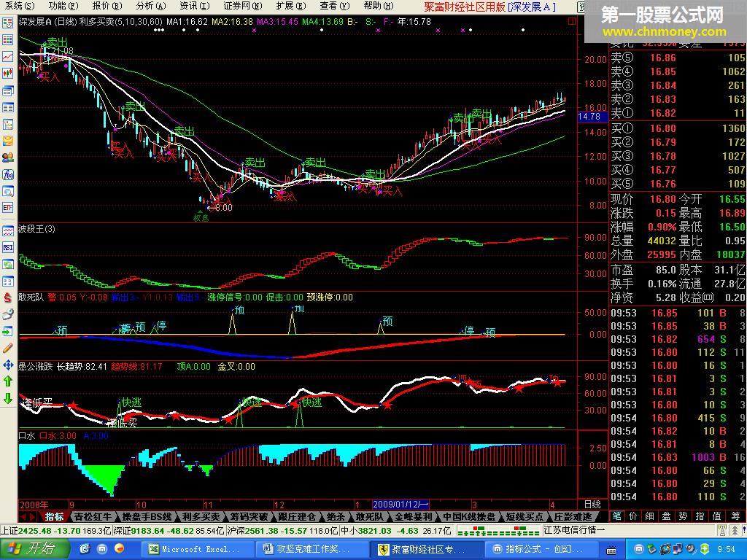Select the pencil drawing tool icon
Viewport: 747px width, 560px height.
point(7,348)
